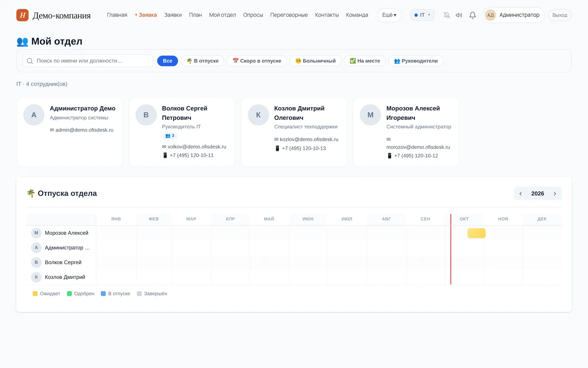This screenshot has height=368, width=588.
Task: Click the 2026 year label
Action: [537, 193]
